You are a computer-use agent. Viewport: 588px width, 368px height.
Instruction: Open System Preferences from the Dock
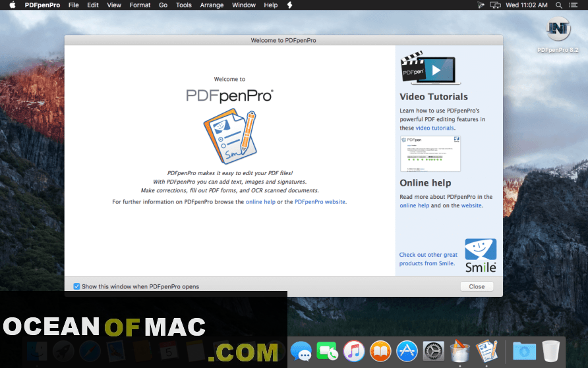tap(434, 352)
